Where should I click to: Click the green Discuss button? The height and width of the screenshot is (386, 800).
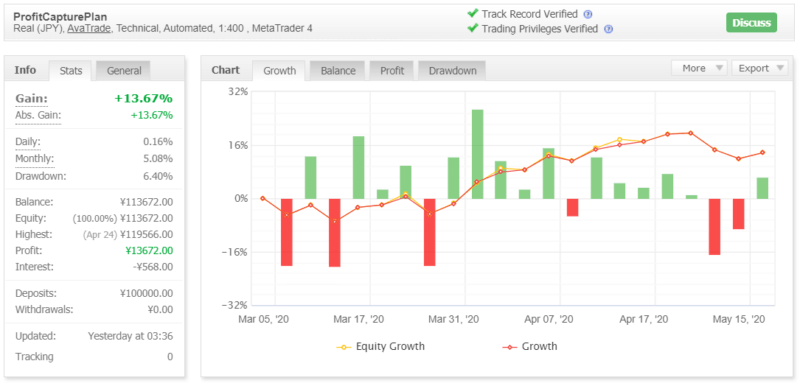[751, 22]
